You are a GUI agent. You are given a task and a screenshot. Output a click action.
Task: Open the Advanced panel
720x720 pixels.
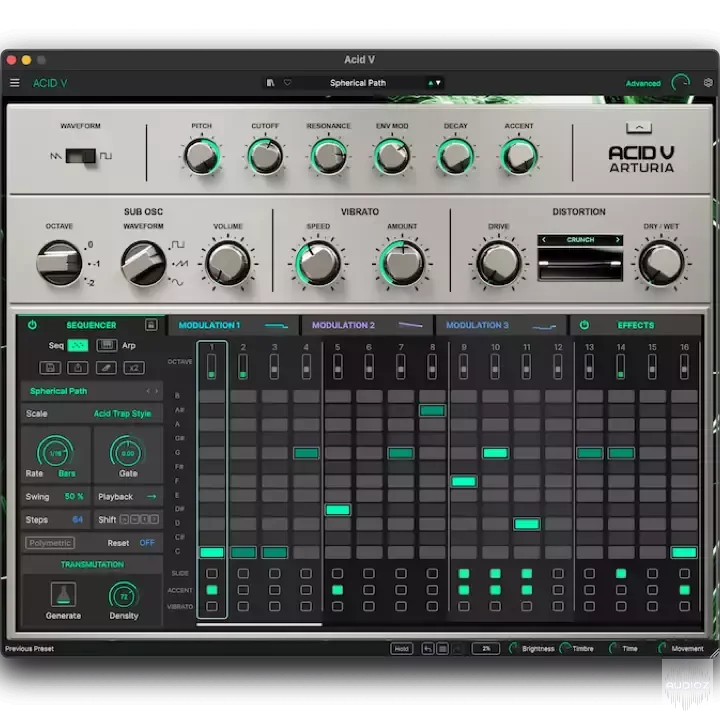[x=643, y=83]
